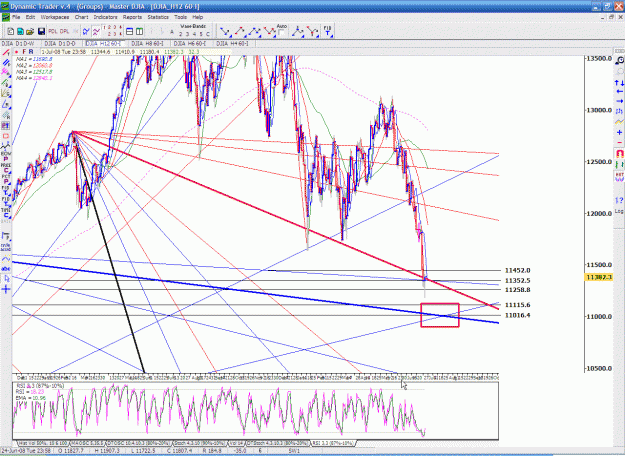The width and height of the screenshot is (625, 456).
Task: Click the magnifier zoom icon at right
Action: (619, 61)
